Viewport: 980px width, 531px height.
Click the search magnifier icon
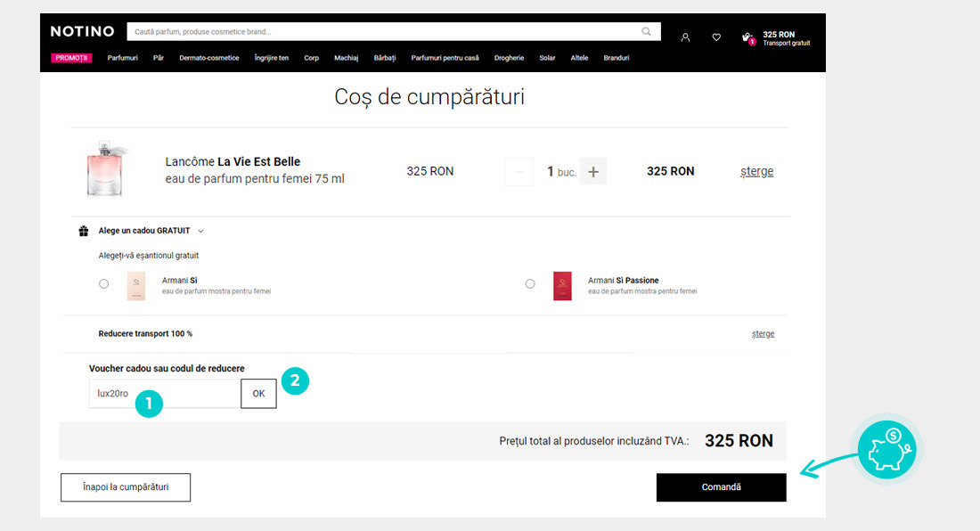pyautogui.click(x=646, y=31)
